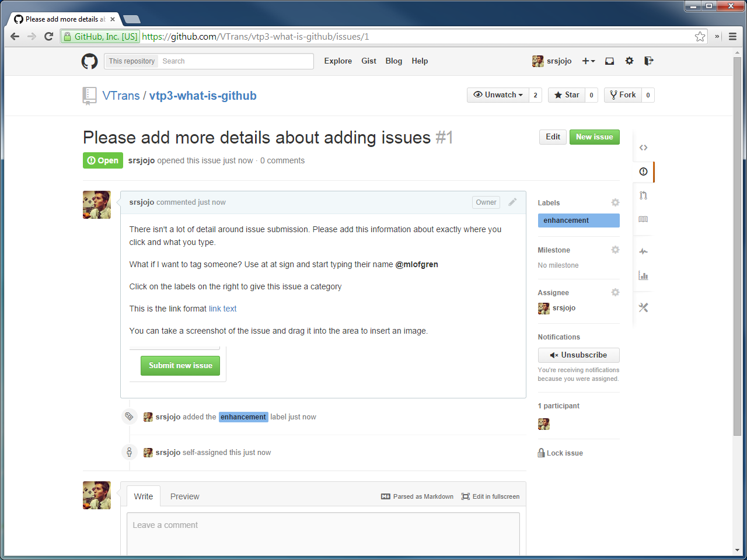The image size is (747, 560).
Task: Open repository Settings tools icon
Action: (x=643, y=307)
